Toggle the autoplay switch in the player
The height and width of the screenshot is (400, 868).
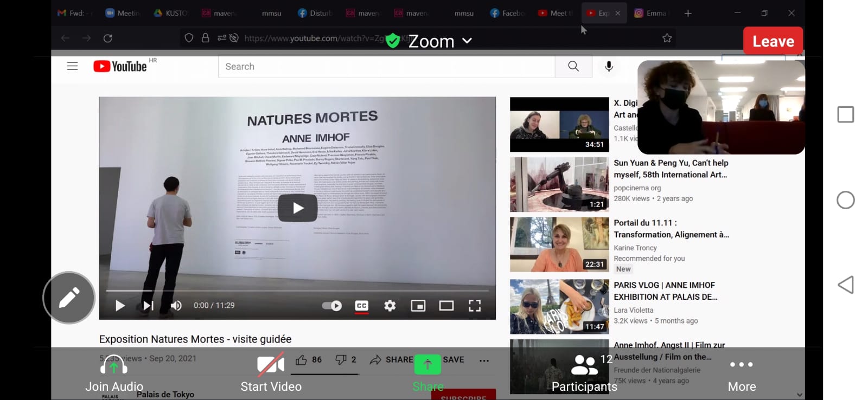[331, 306]
